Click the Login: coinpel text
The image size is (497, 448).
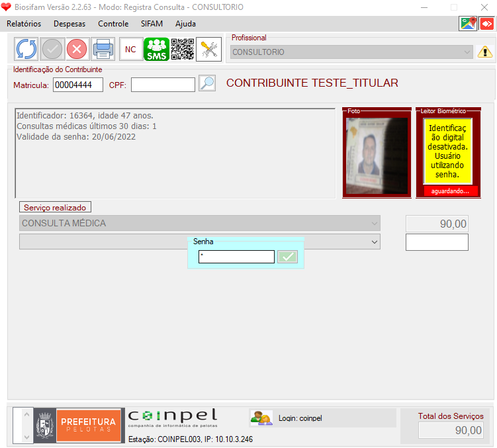[x=300, y=418]
